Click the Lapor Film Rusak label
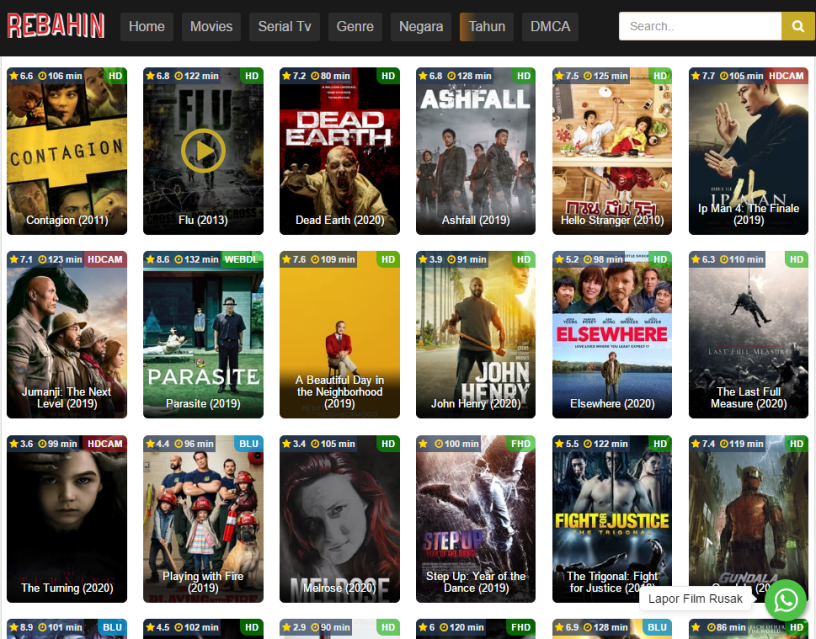This screenshot has height=639, width=816. (696, 599)
